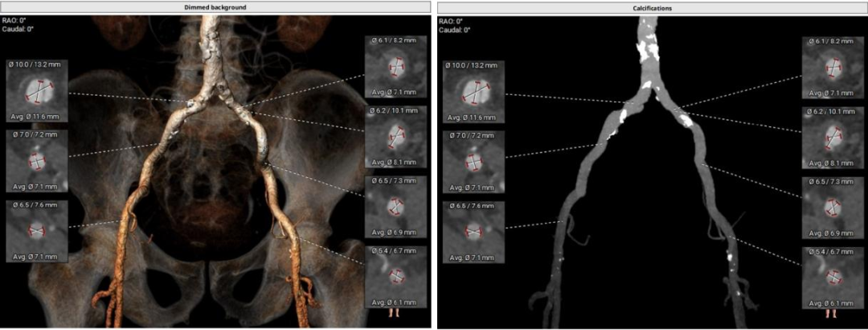This screenshot has width=868, height=330.
Task: Click Caudal: 0° angle label in Calcifications view
Action: point(455,30)
